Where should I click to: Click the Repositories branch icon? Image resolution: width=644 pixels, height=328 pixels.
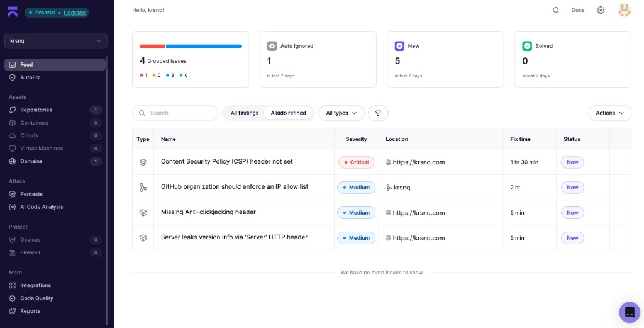[x=13, y=110]
